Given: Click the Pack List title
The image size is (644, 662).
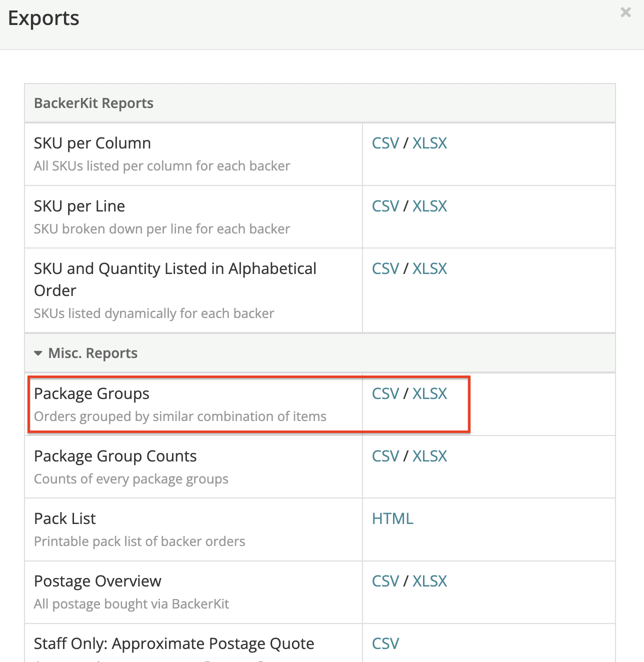Looking at the screenshot, I should pos(65,519).
